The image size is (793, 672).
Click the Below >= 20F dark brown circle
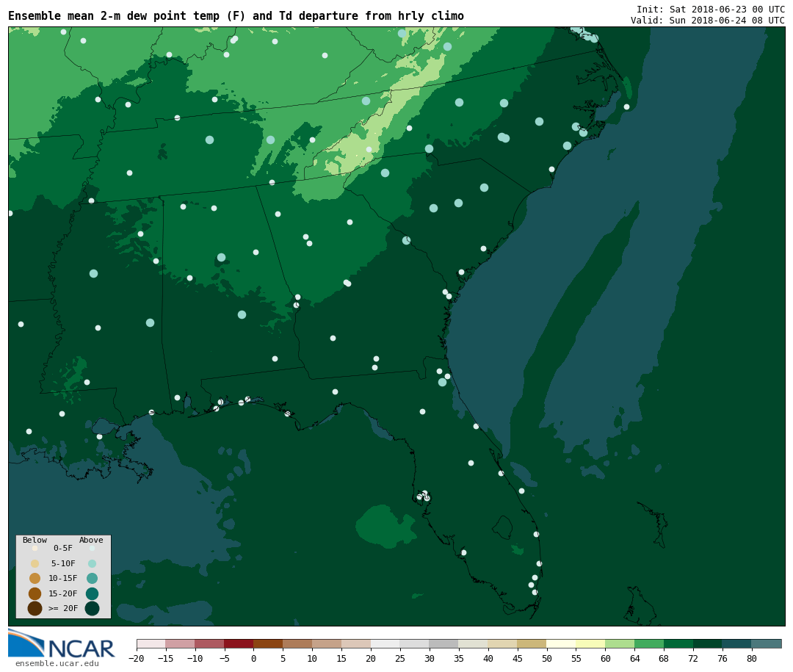pos(35,608)
